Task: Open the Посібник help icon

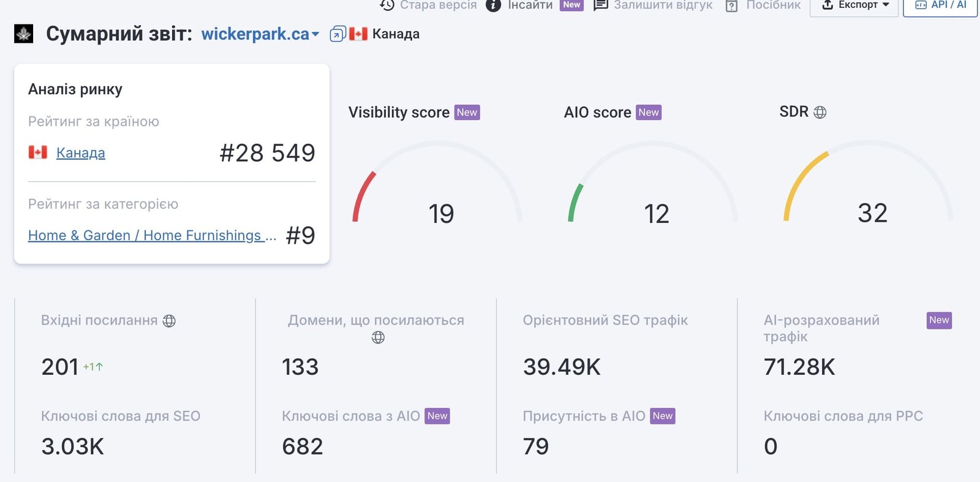Action: (x=731, y=6)
